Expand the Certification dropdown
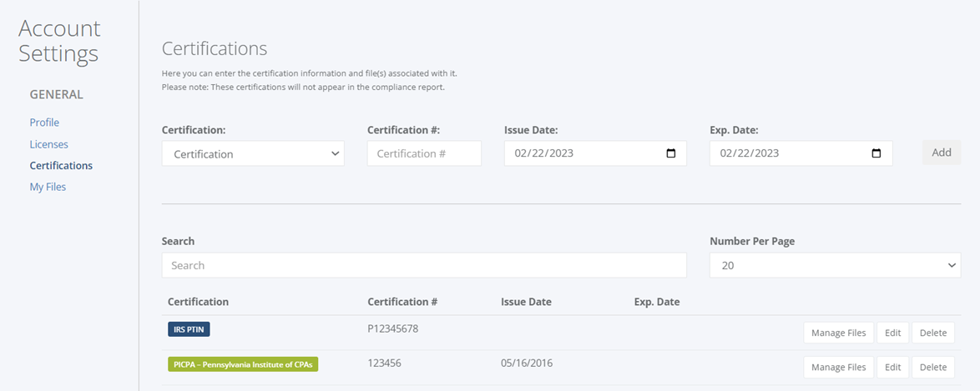 tap(253, 153)
